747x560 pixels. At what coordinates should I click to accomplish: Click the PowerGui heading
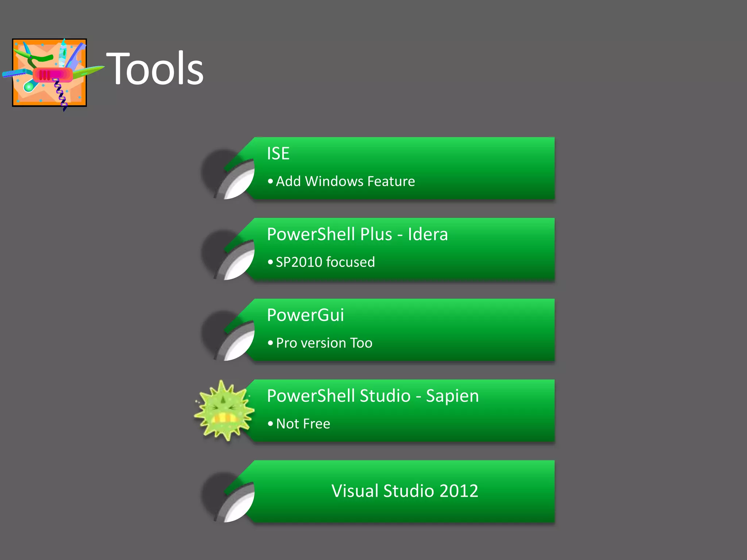click(305, 315)
